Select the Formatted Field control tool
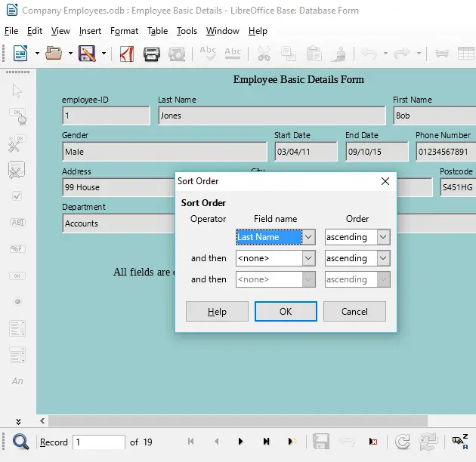Screen dimensions: 476x462 17,249
